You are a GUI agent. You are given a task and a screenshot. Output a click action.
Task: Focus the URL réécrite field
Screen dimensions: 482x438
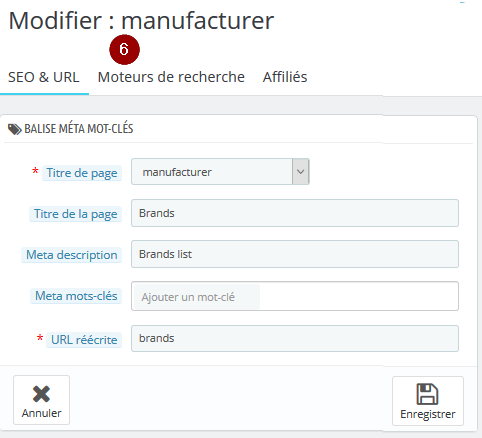pyautogui.click(x=295, y=338)
